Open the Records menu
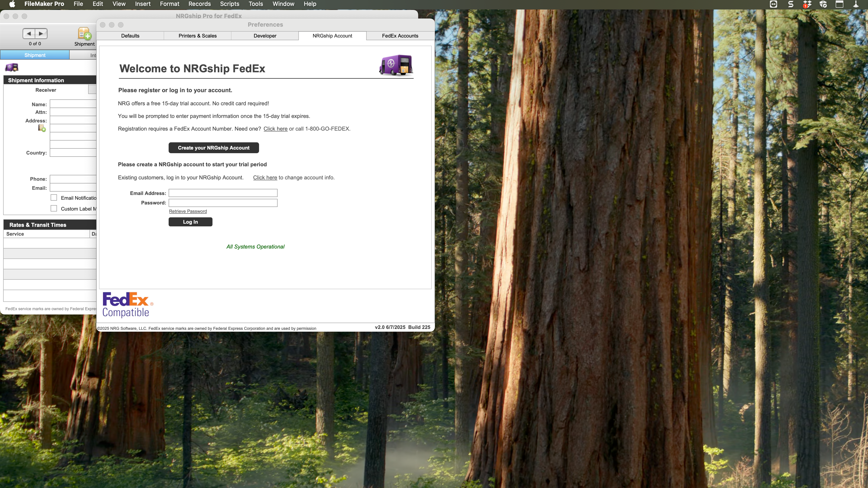 (199, 4)
